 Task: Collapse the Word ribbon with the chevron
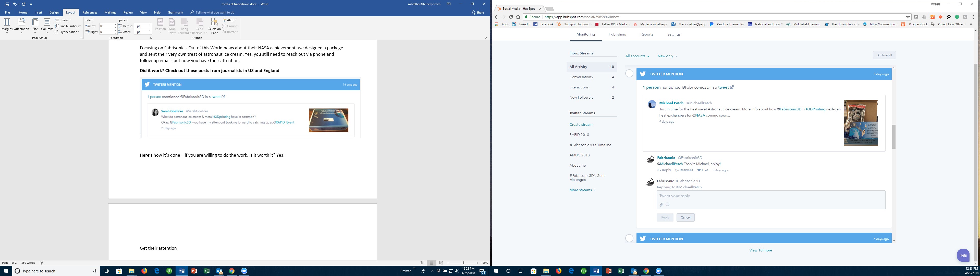[486, 38]
